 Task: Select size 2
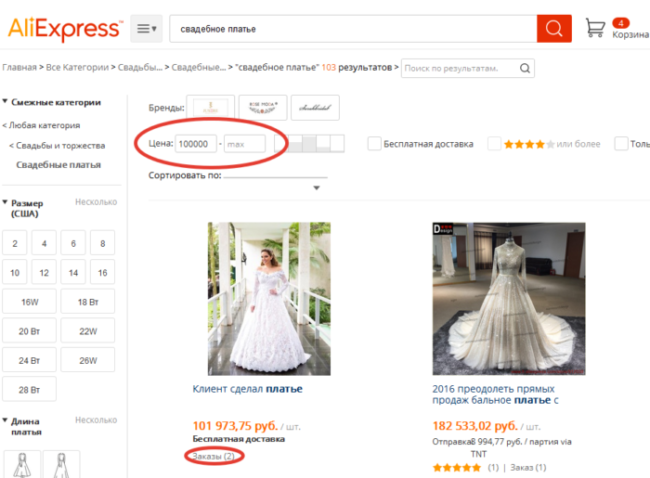click(x=15, y=243)
